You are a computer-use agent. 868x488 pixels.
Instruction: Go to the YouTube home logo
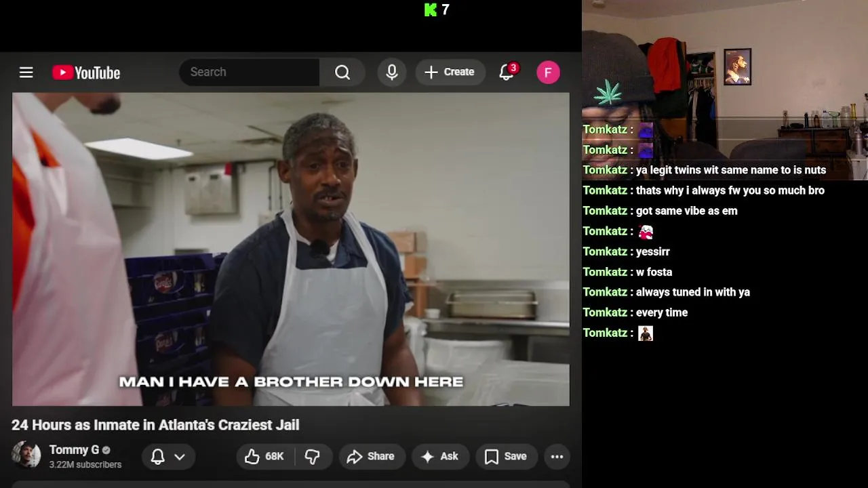click(x=86, y=73)
